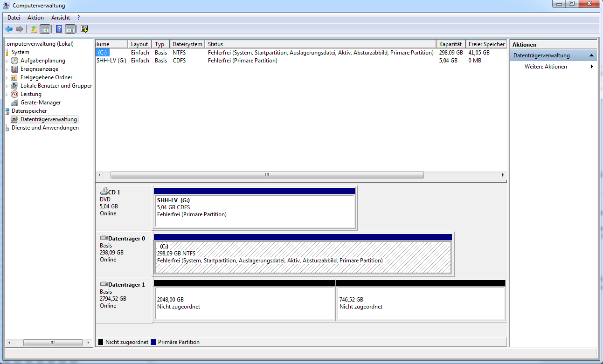Screen dimensions: 603x364
Task: Select the (C:) 298,09 GB NTFS partition block
Action: [303, 254]
